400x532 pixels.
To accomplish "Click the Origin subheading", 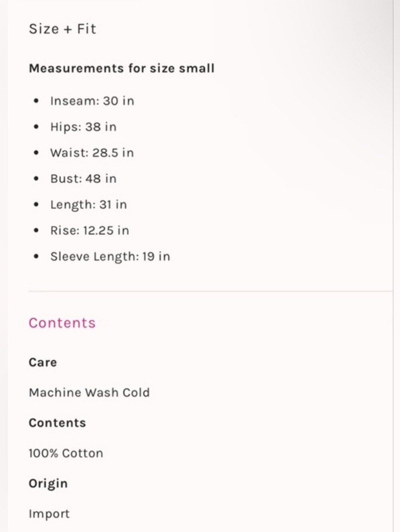I will pos(48,484).
